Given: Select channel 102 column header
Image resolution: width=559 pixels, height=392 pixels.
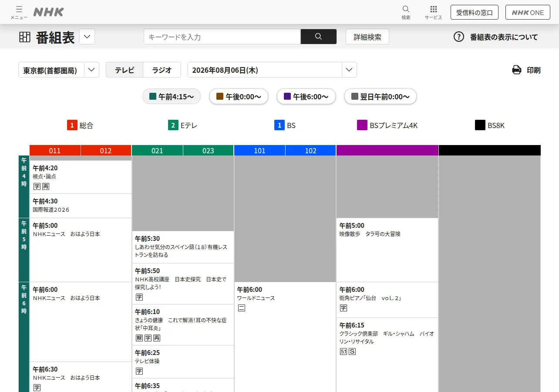Looking at the screenshot, I should click(311, 151).
